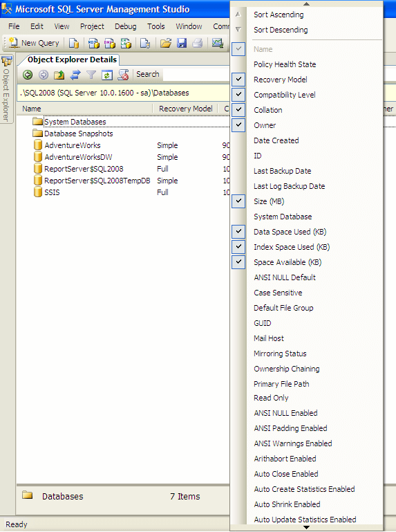This screenshot has height=532, width=396.
Task: Click the AdventureWorks database cylinder icon
Action: coord(38,145)
